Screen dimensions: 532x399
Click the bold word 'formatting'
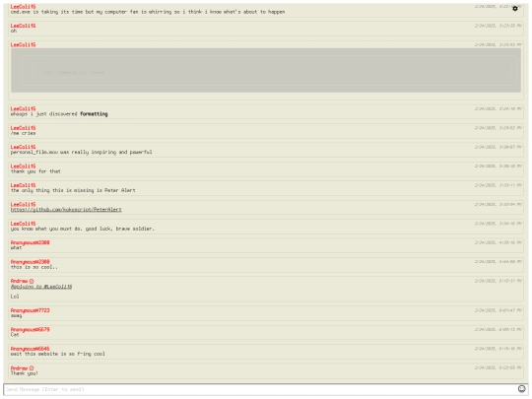click(x=94, y=114)
